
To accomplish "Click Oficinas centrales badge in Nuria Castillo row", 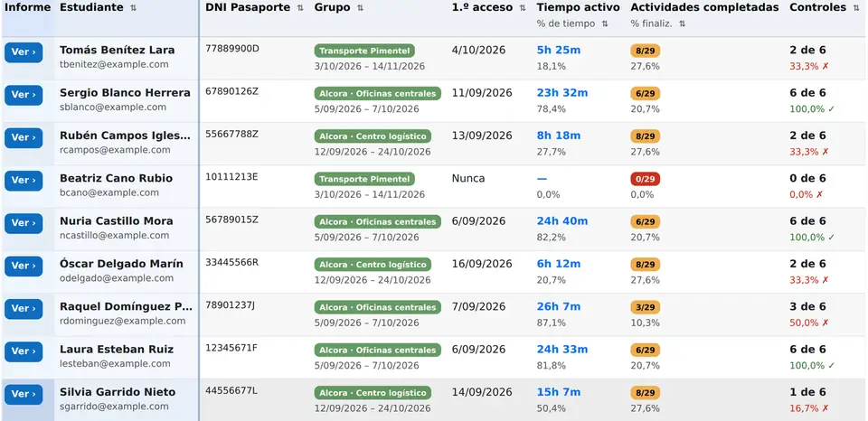I will coord(378,222).
